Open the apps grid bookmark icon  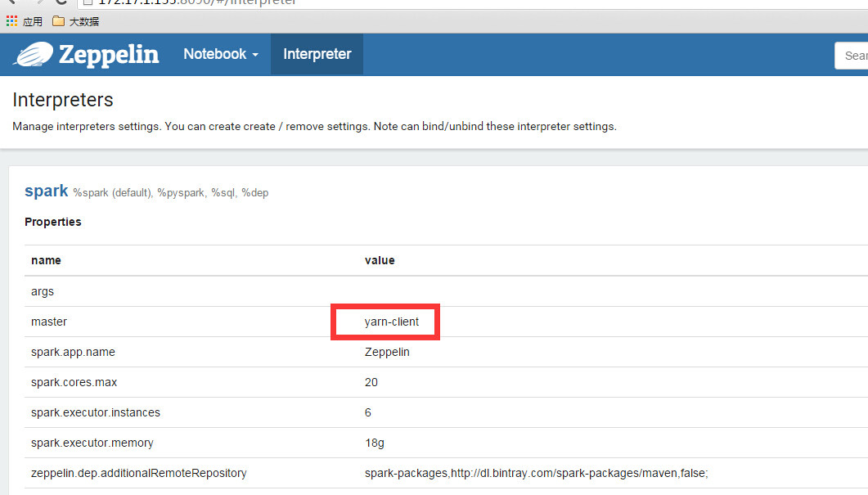coord(11,21)
